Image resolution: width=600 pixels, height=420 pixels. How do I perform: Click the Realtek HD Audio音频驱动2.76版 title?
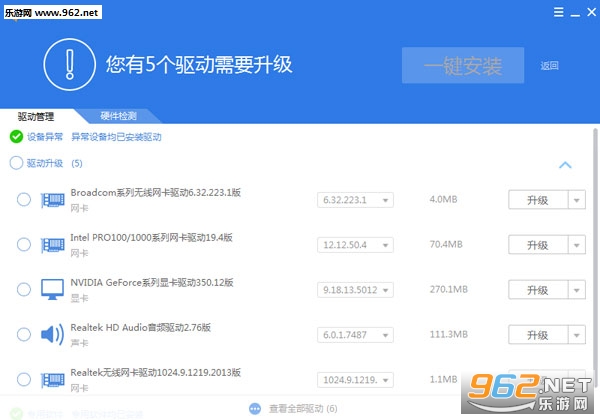(x=140, y=327)
